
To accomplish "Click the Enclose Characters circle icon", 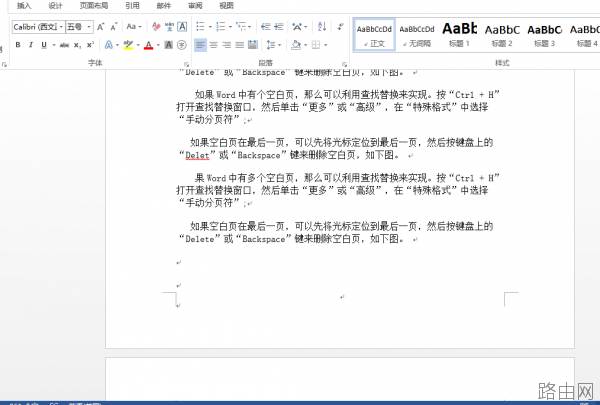I will coord(182,45).
